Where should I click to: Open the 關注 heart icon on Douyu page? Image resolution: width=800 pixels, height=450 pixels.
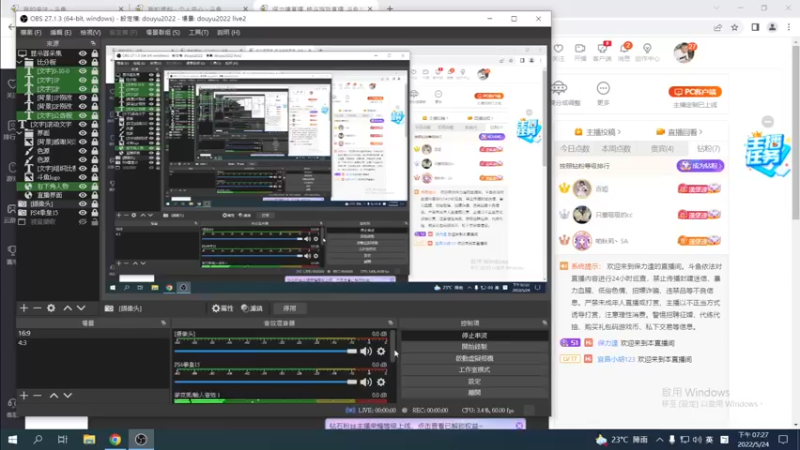[559, 49]
